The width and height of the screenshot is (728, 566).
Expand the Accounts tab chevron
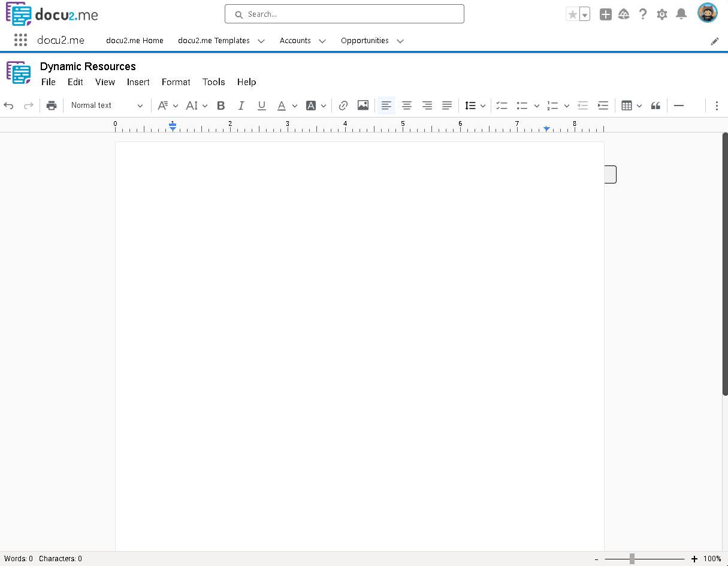(x=322, y=41)
